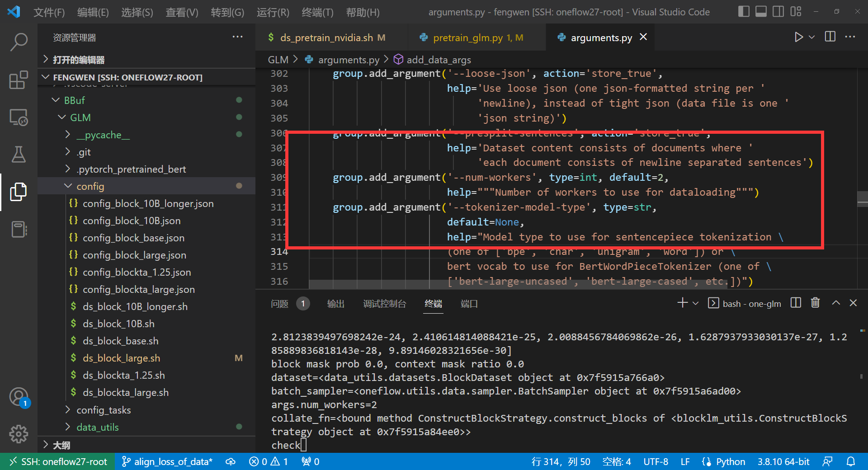This screenshot has width=868, height=470.
Task: Open the run options dropdown arrow
Action: (811, 37)
